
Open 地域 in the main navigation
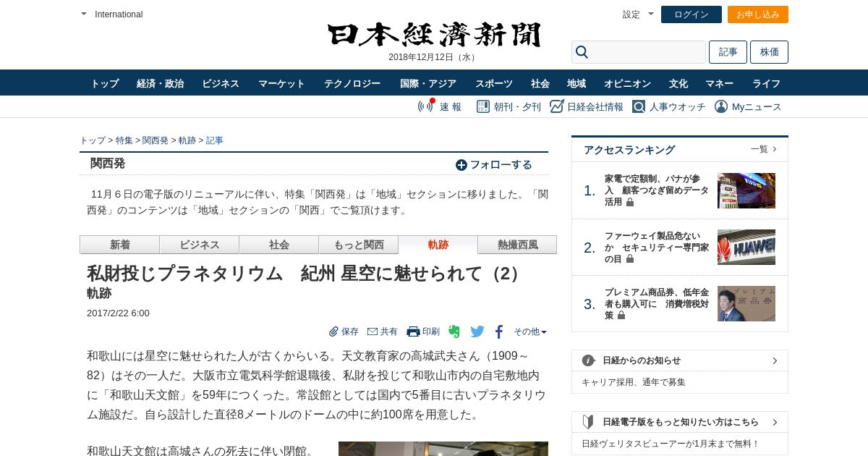(576, 83)
